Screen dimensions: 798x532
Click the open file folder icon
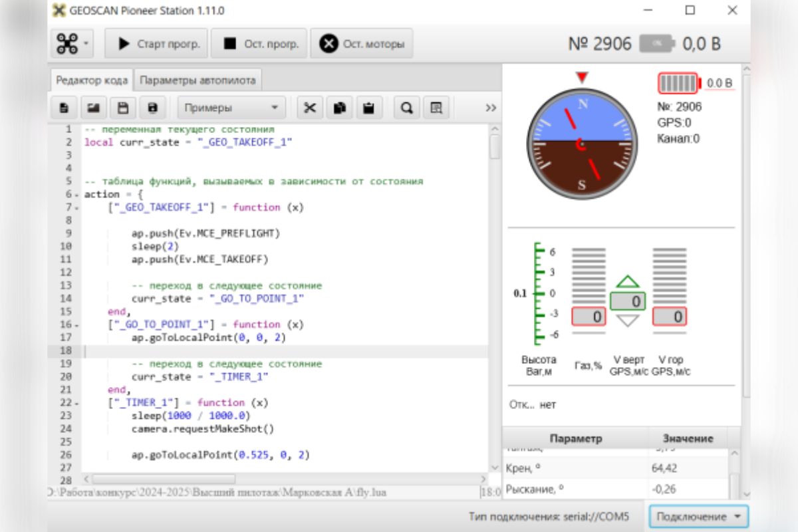point(93,108)
